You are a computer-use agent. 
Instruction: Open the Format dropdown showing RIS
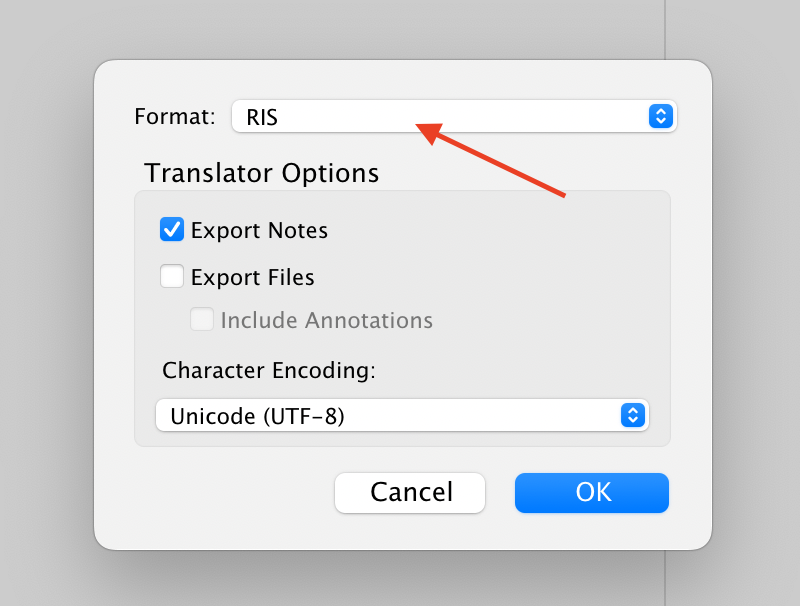point(440,116)
